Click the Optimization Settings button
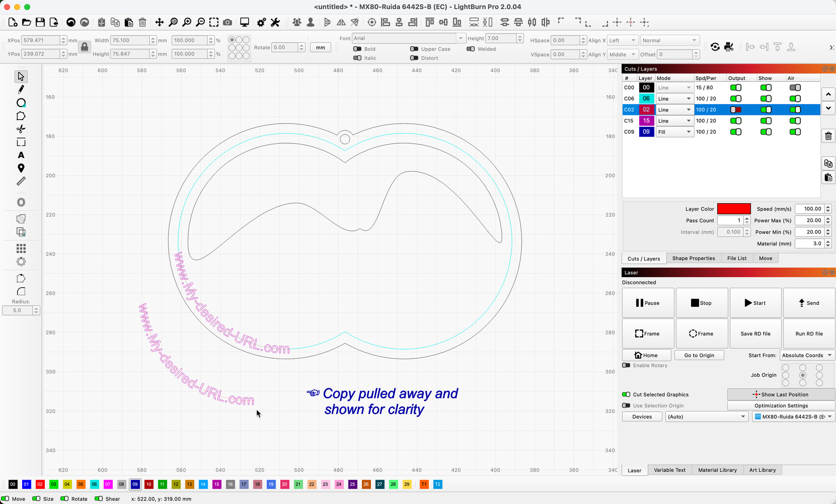836x504 pixels. 781,406
